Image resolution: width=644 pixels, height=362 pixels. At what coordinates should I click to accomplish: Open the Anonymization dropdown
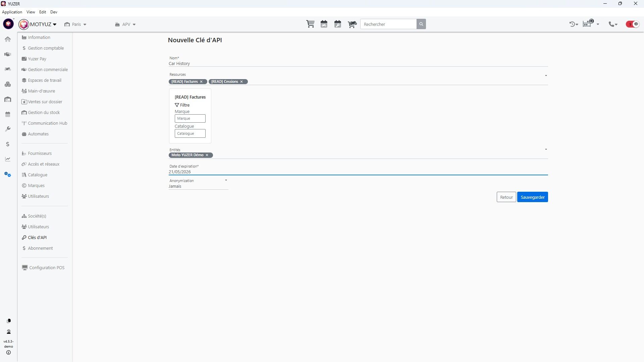(x=198, y=186)
